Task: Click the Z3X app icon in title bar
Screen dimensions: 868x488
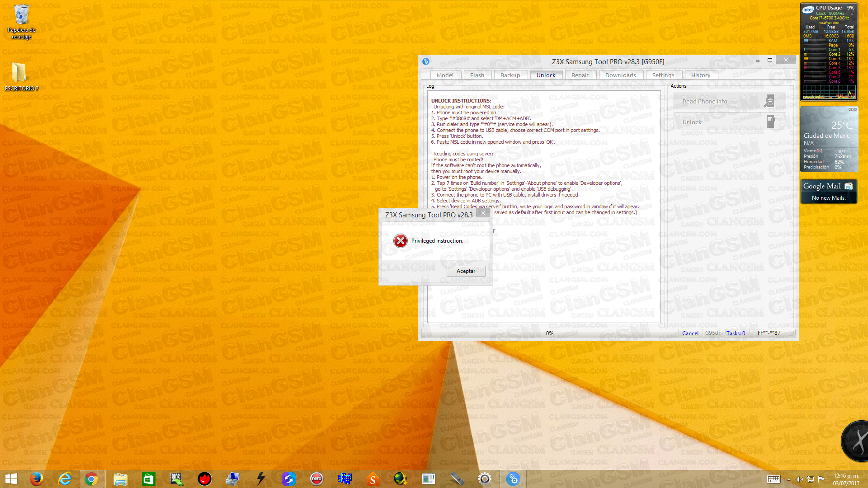Action: coord(426,61)
